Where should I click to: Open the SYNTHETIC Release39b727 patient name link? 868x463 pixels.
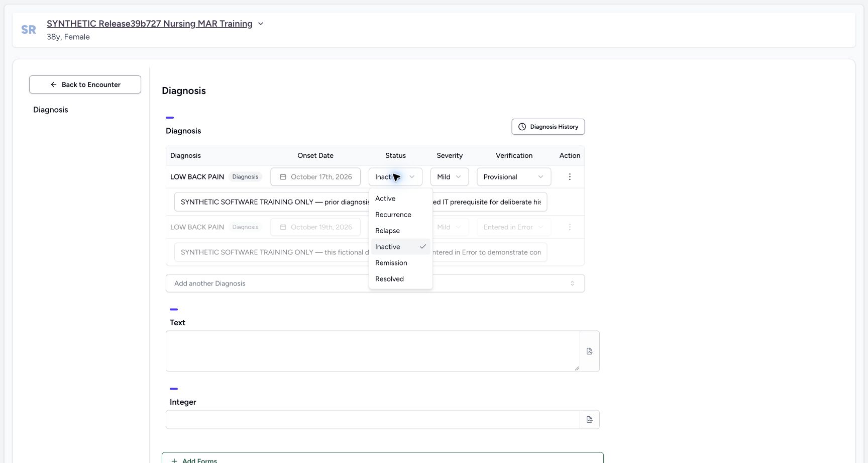[x=150, y=24]
